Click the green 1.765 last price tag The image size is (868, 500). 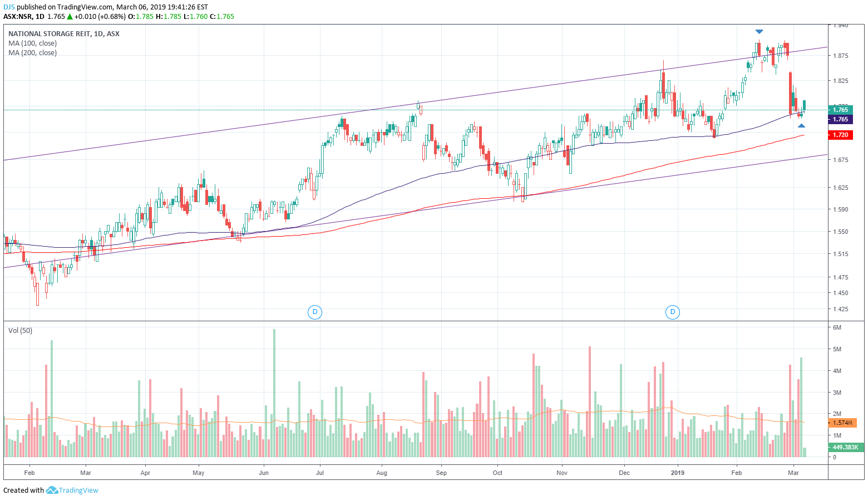tap(840, 110)
